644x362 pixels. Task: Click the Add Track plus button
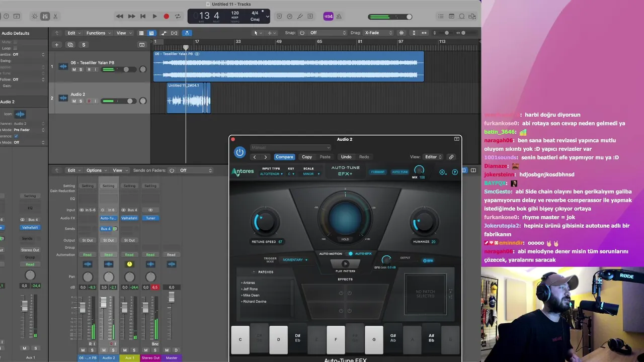click(x=56, y=45)
